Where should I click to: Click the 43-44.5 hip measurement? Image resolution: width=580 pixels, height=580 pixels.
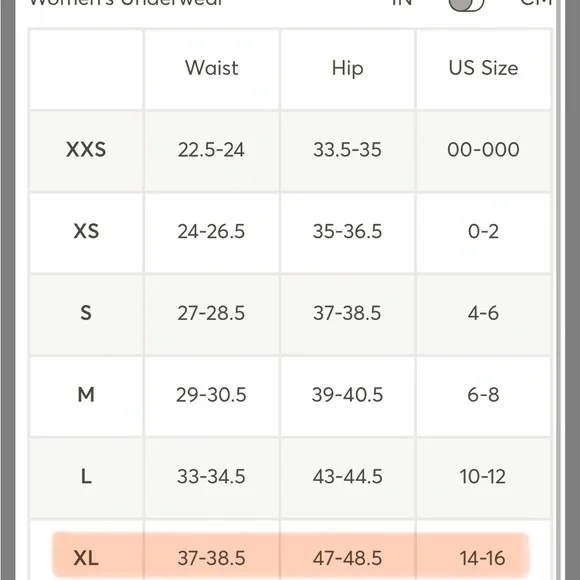tap(347, 476)
